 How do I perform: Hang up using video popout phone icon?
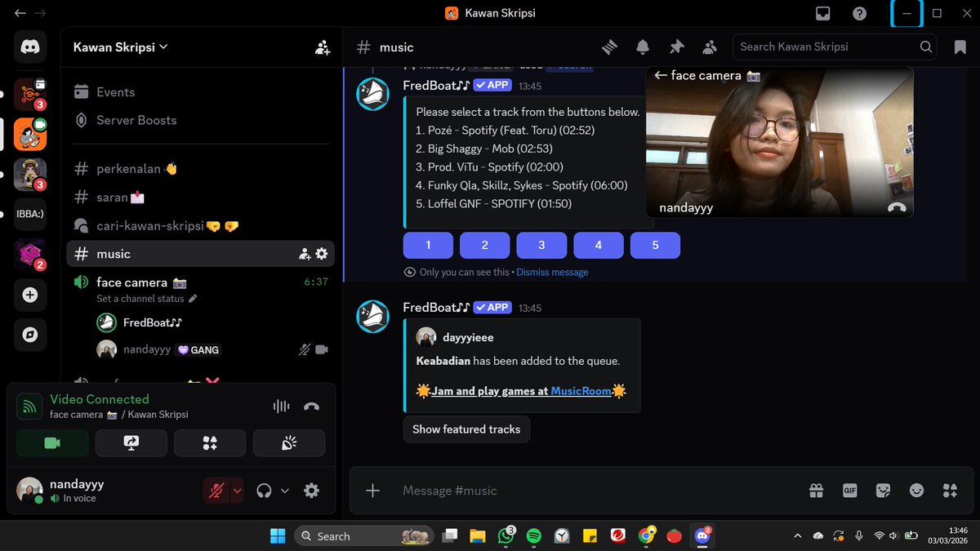pos(897,207)
